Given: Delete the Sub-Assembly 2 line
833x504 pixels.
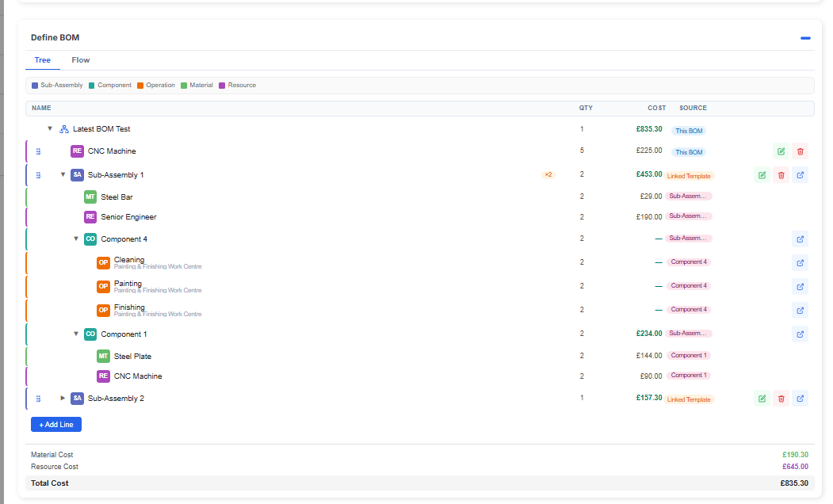Looking at the screenshot, I should point(781,399).
